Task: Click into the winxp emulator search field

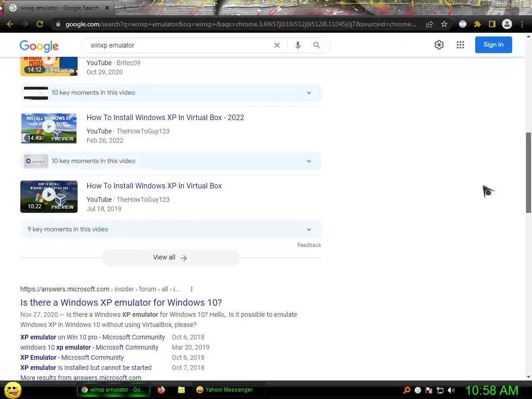Action: point(180,45)
